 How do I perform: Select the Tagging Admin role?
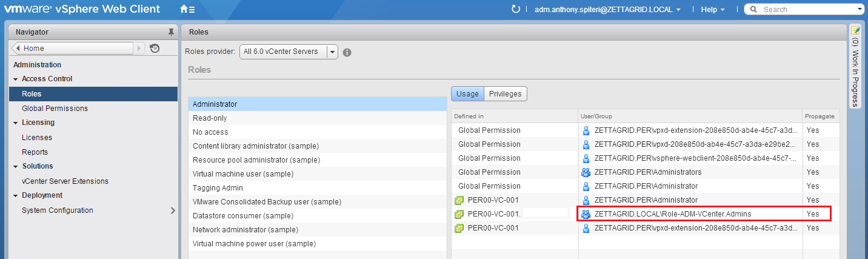318,188
